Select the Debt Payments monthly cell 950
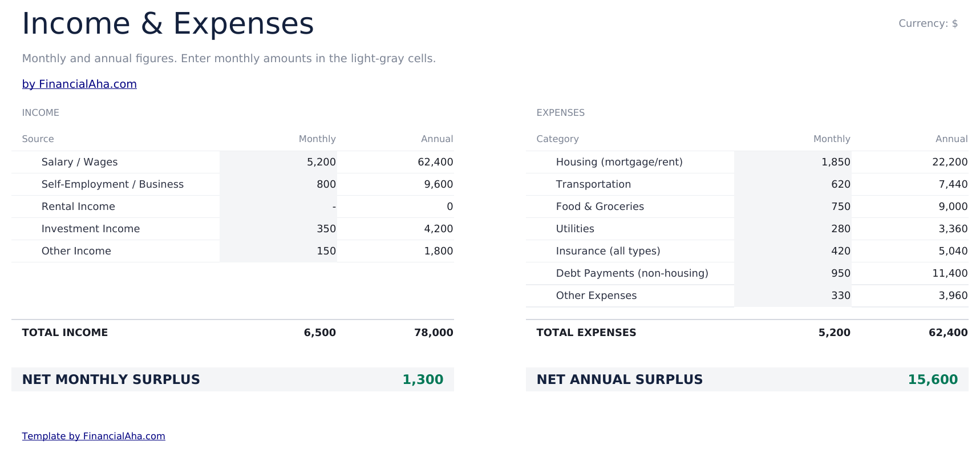980x453 pixels. point(793,273)
